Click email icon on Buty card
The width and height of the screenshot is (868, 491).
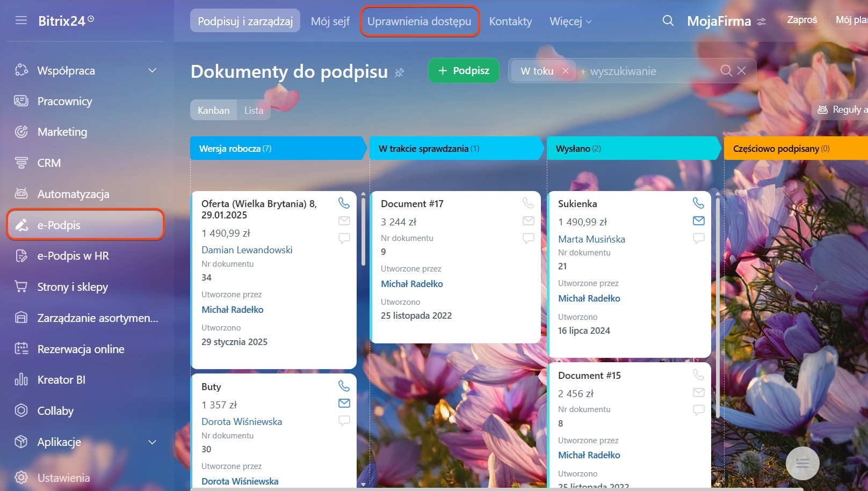point(344,403)
